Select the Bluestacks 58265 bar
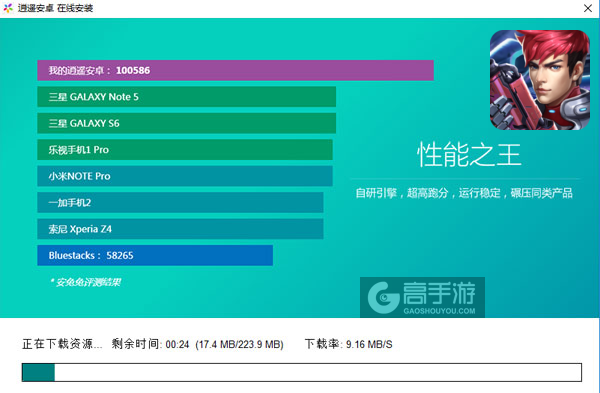The height and width of the screenshot is (393, 600). click(x=155, y=255)
